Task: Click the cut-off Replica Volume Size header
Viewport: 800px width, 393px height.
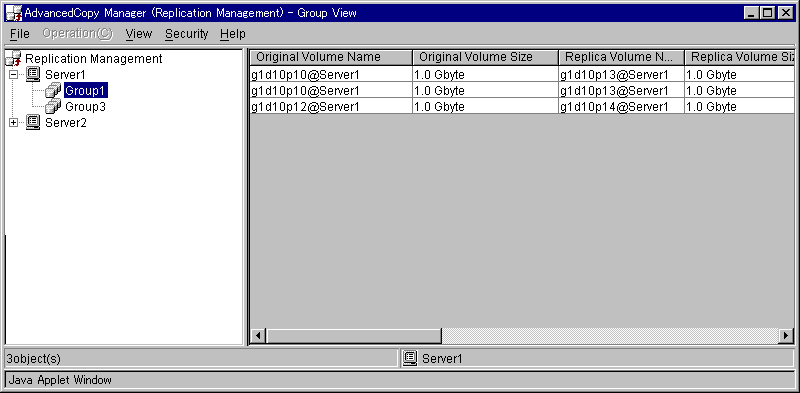Action: click(x=740, y=57)
